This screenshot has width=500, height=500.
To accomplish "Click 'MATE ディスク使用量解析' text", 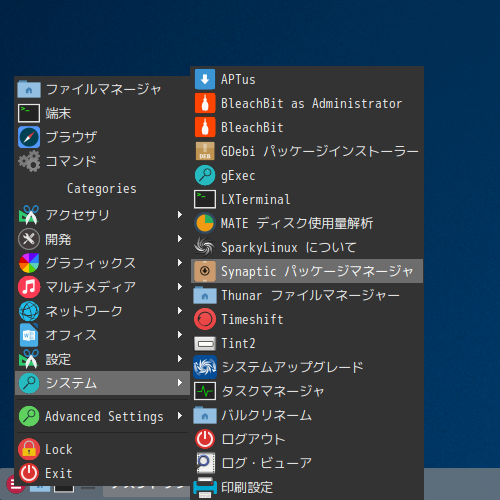I will click(297, 223).
